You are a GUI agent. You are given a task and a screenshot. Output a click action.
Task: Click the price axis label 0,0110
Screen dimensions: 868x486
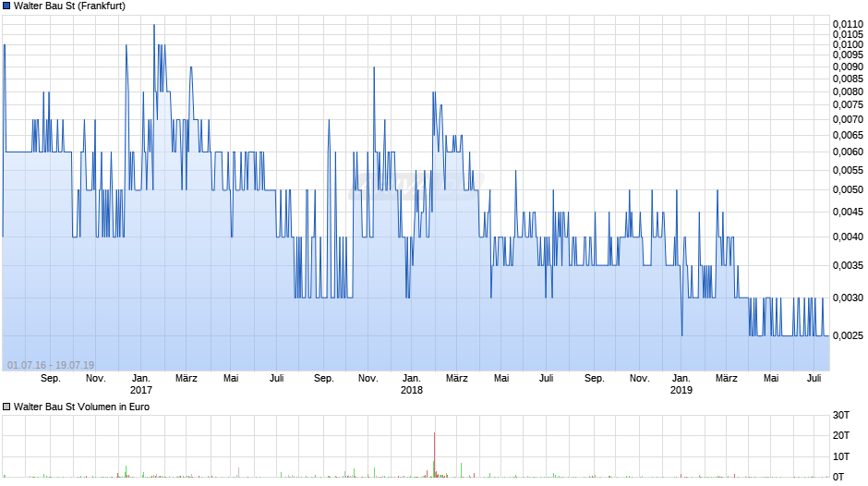[848, 24]
